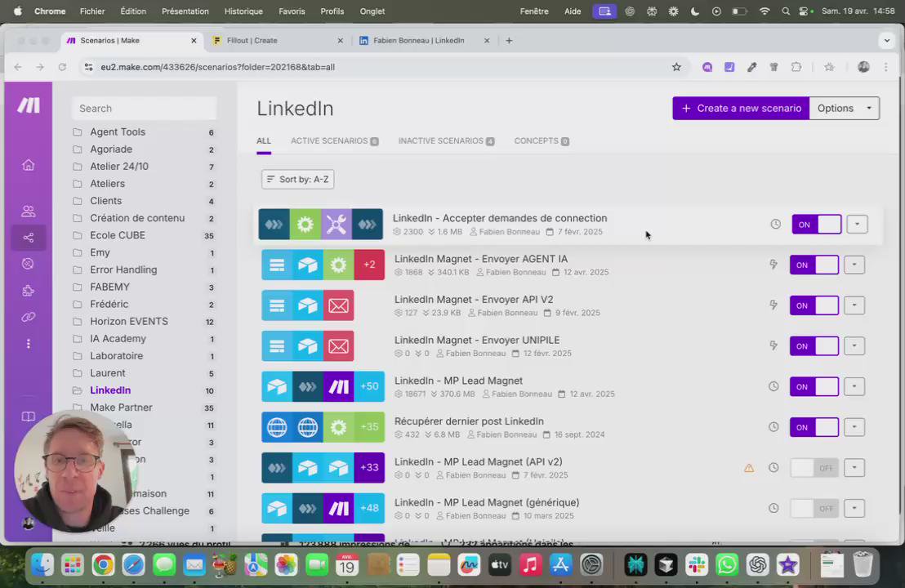Open the More vertical dots in sidebar
The width and height of the screenshot is (905, 588).
tap(29, 344)
